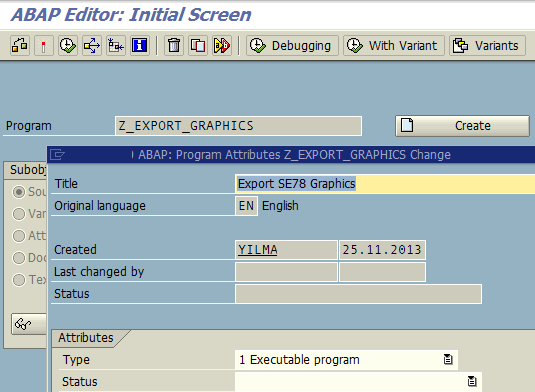Select the Variants radio button
Viewport: 535px width, 392px height.
[19, 214]
